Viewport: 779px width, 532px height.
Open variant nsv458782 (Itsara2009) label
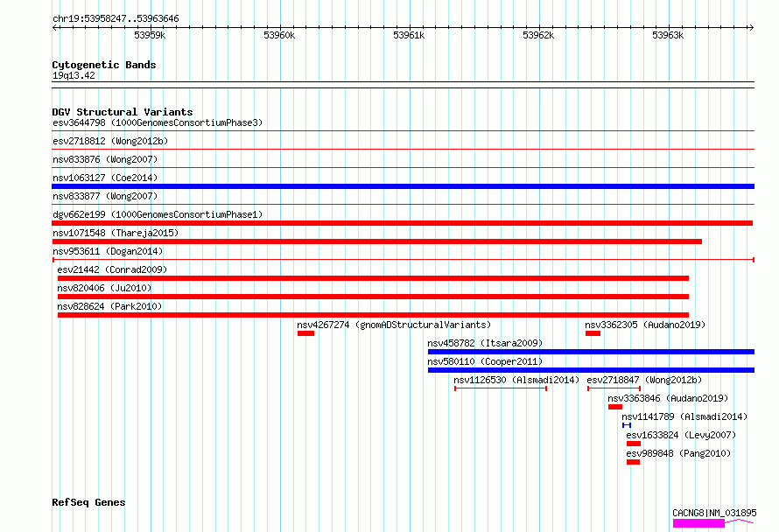[485, 343]
